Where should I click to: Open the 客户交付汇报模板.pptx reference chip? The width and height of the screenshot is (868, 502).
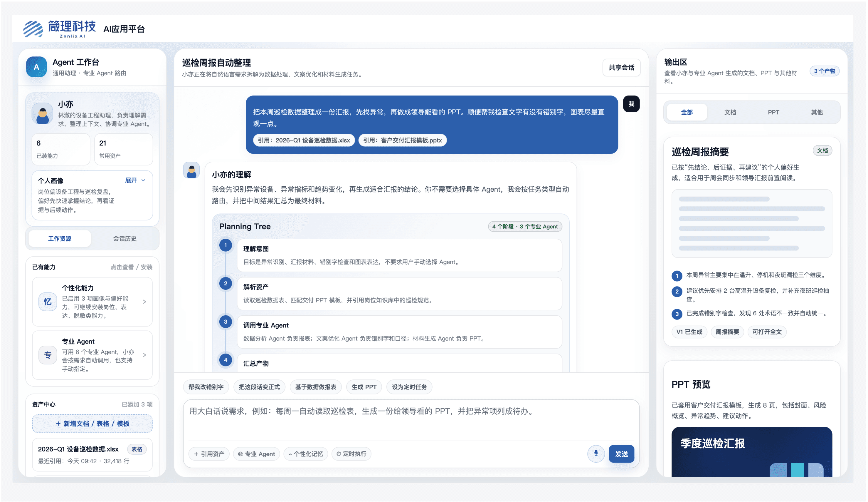tap(402, 140)
